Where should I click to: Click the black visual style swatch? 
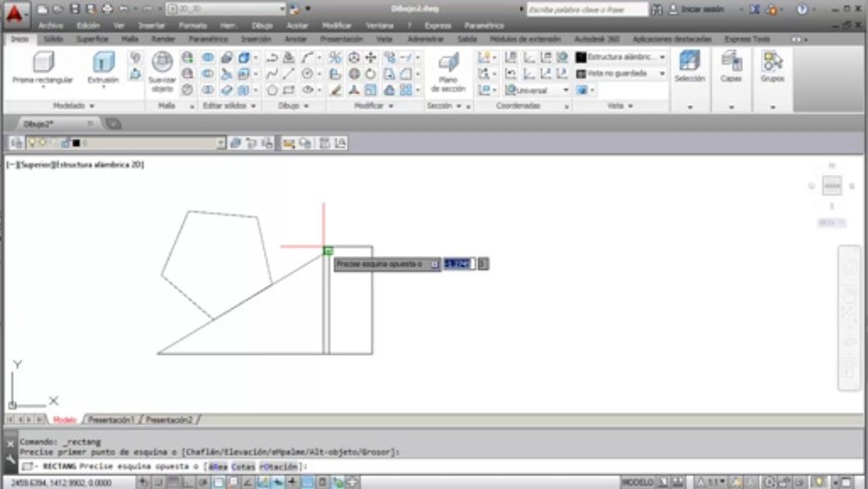(x=580, y=58)
